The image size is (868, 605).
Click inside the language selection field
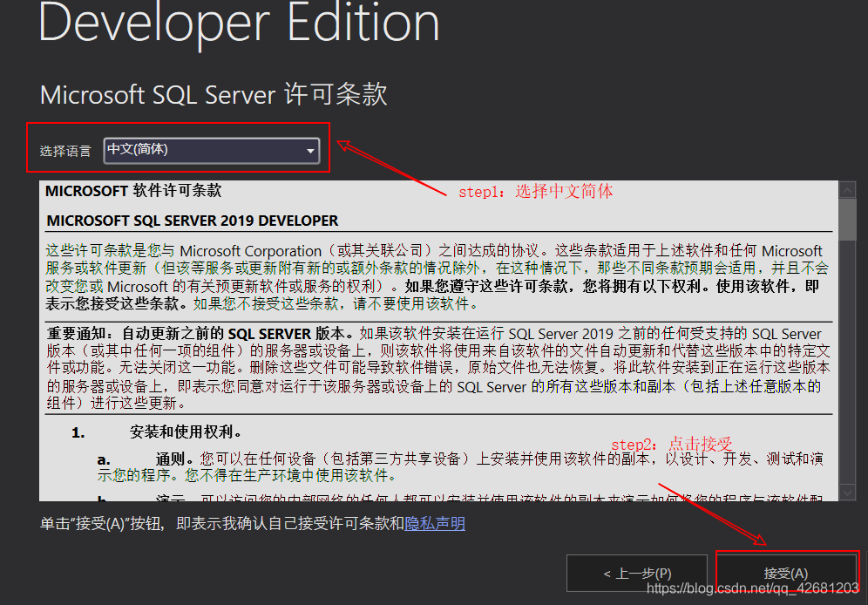[x=200, y=149]
